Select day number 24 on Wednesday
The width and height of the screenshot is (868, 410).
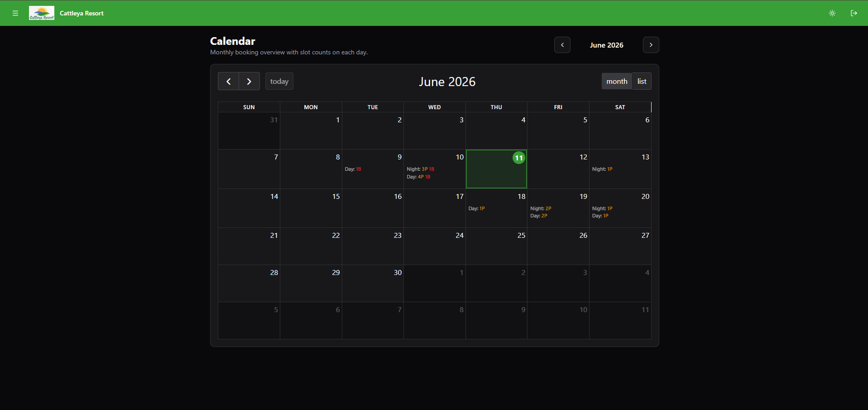tap(460, 235)
